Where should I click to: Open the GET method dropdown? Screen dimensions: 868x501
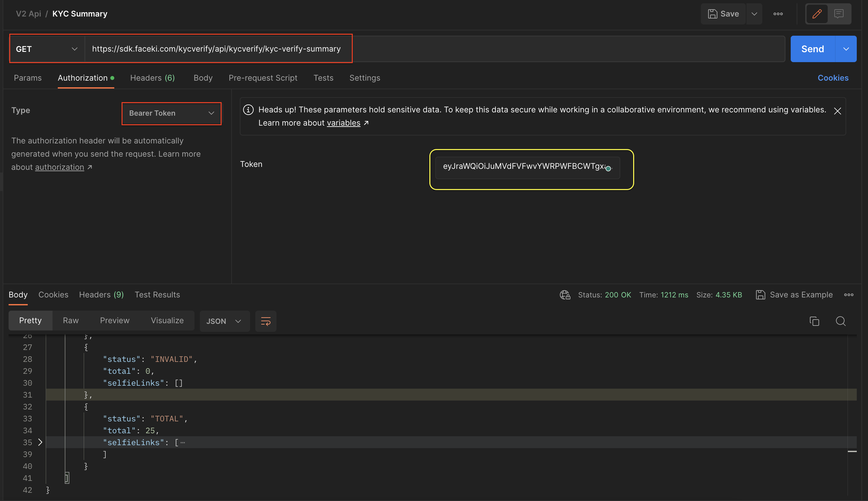[x=47, y=49]
